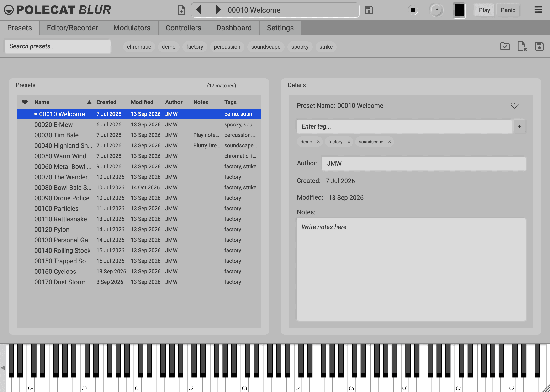The image size is (550, 392).
Task: Sort presets by Modified column
Action: [142, 102]
